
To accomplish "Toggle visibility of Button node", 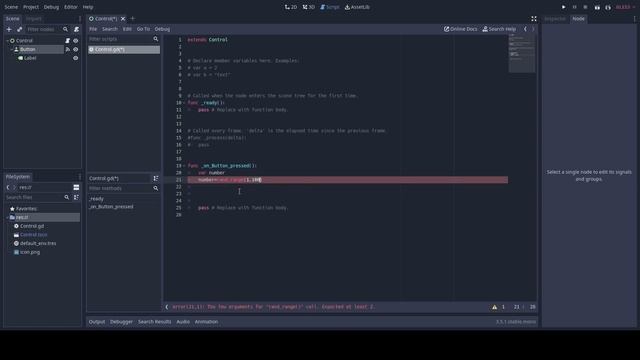I will (x=76, y=49).
